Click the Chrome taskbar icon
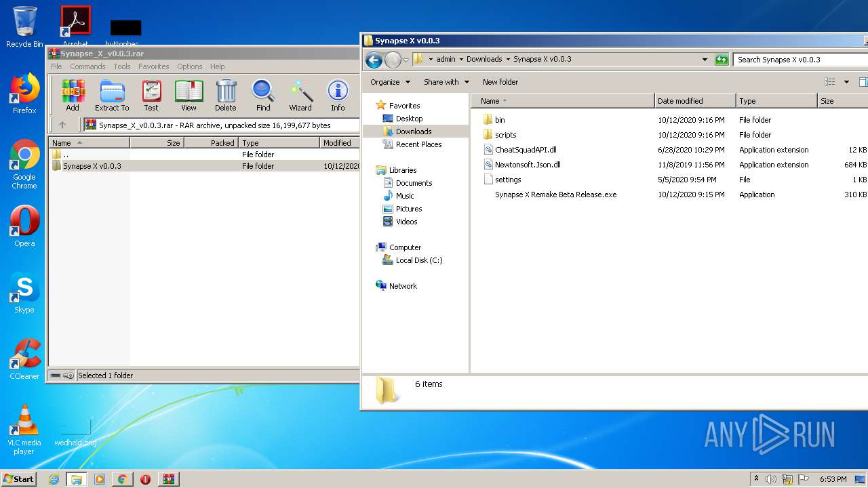868x488 pixels. [122, 479]
